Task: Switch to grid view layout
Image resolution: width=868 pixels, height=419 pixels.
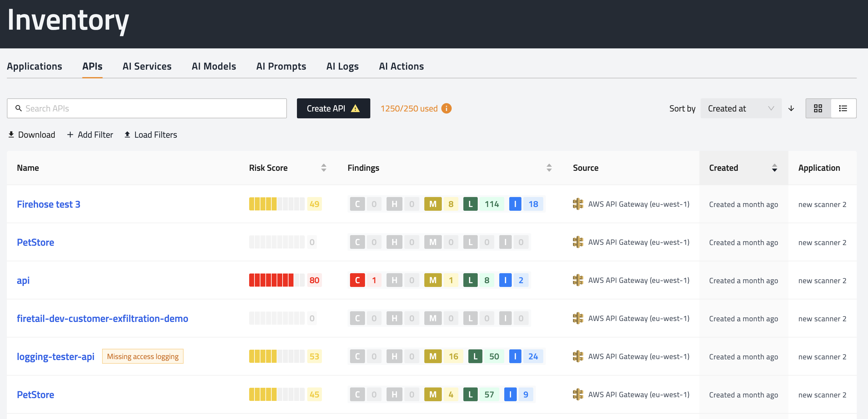Action: coord(818,108)
